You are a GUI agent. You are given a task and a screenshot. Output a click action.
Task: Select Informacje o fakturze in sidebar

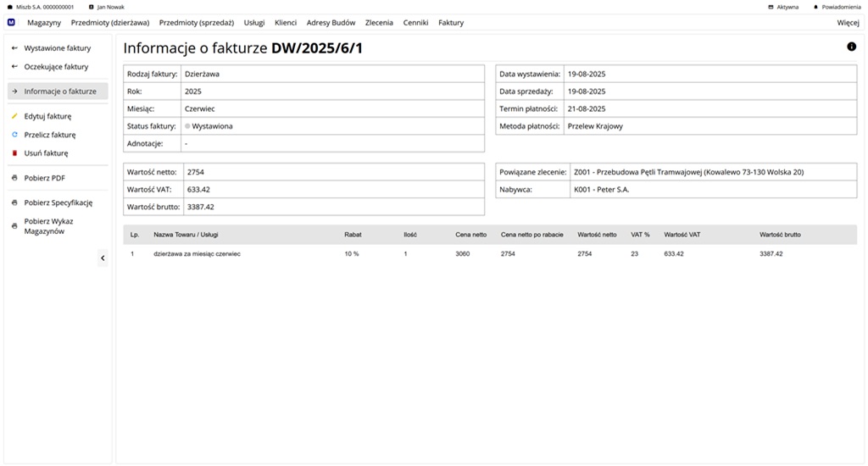point(59,92)
